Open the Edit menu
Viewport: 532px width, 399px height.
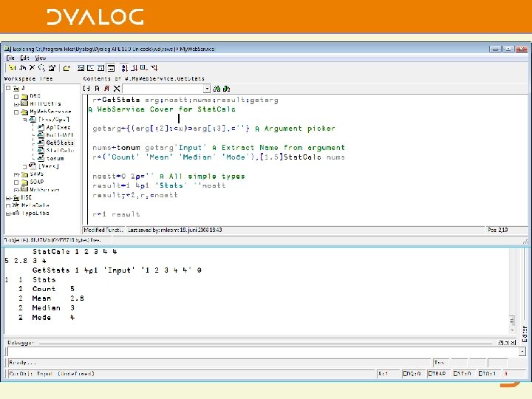point(24,58)
